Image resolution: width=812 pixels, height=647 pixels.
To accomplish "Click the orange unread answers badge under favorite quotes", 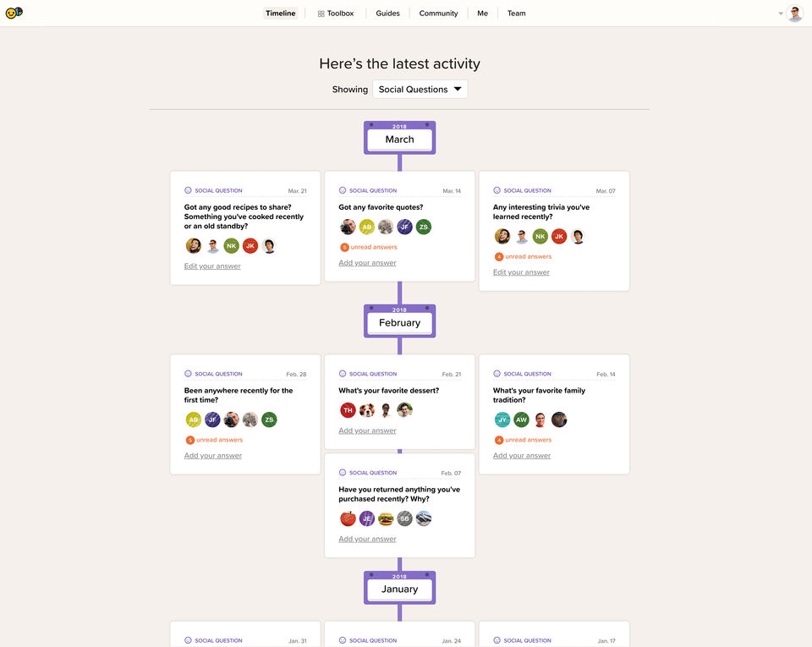I will pos(344,248).
